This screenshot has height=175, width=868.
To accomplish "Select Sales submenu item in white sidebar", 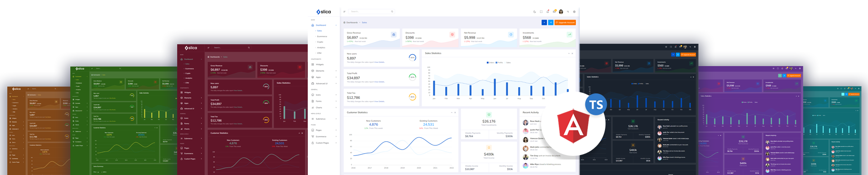I will point(319,31).
